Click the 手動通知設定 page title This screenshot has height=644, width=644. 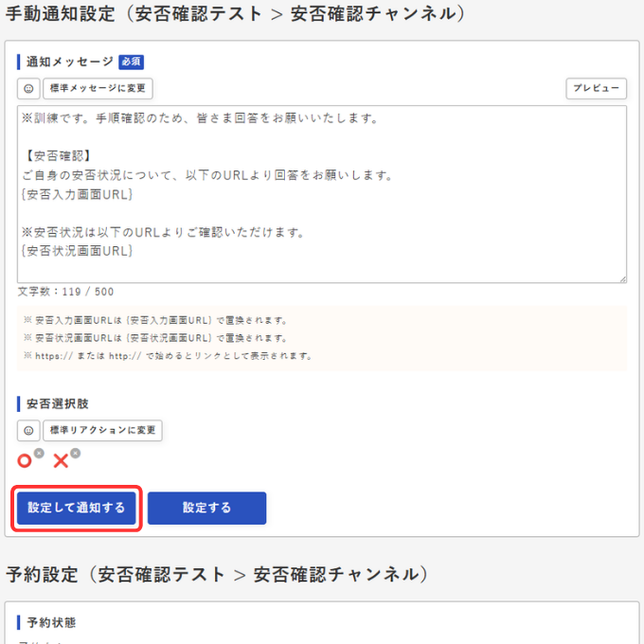point(235,14)
